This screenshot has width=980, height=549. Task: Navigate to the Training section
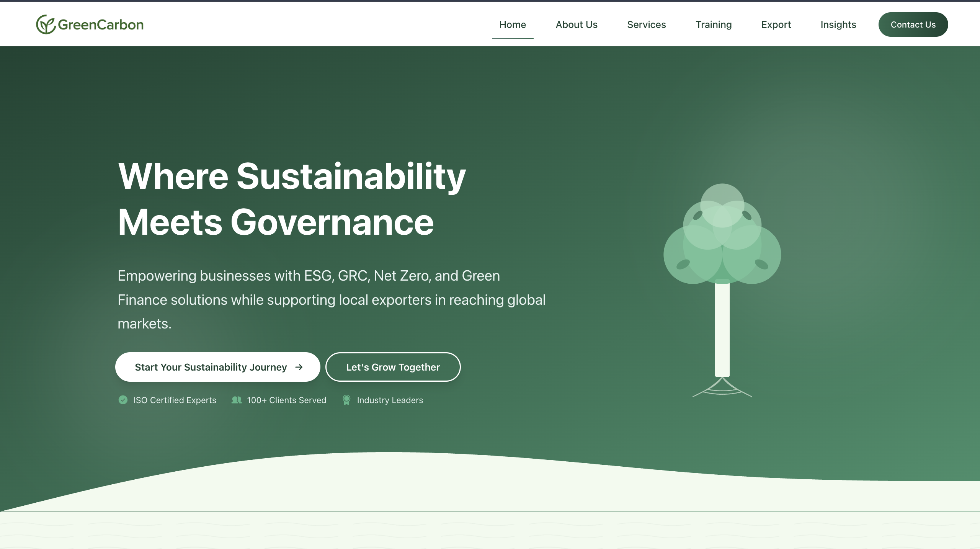713,25
